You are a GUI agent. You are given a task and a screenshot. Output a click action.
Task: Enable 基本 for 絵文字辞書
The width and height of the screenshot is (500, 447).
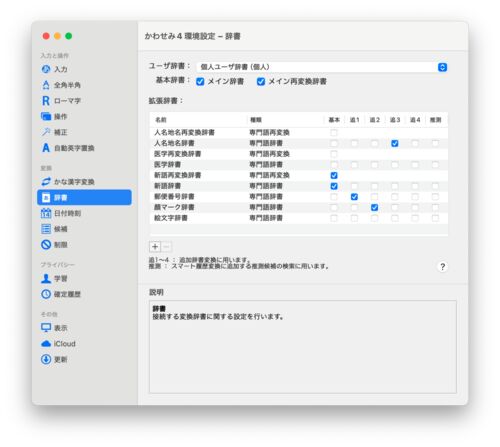(334, 218)
